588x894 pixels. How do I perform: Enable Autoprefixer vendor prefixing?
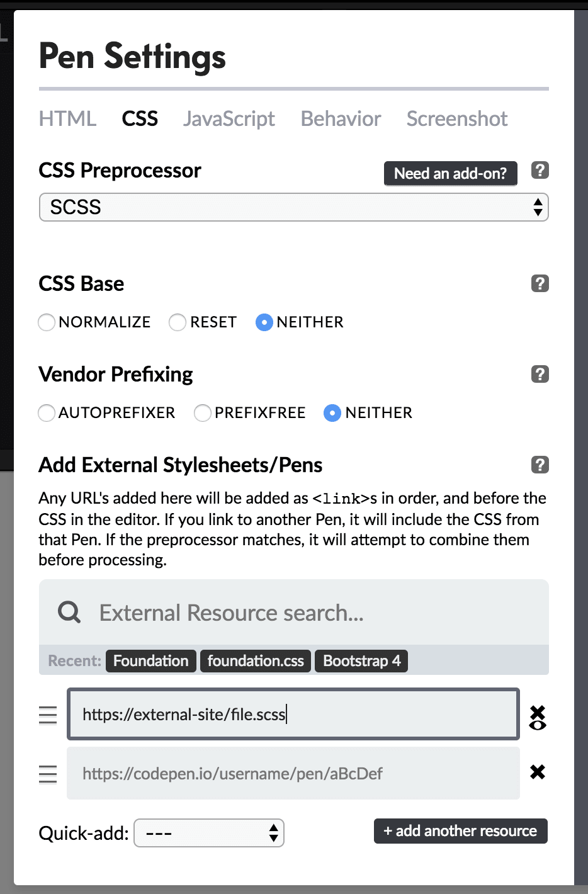tap(47, 413)
